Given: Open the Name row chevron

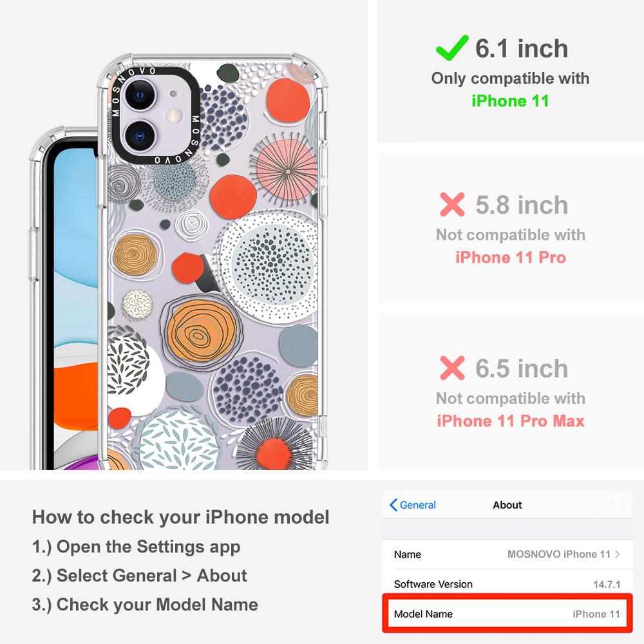Looking at the screenshot, I should (618, 554).
